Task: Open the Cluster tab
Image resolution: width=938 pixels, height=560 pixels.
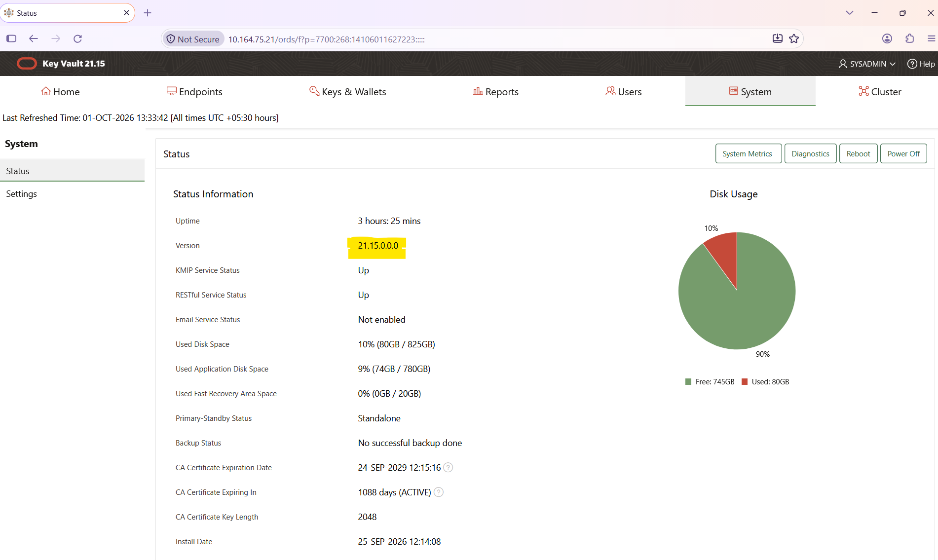Action: tap(880, 92)
